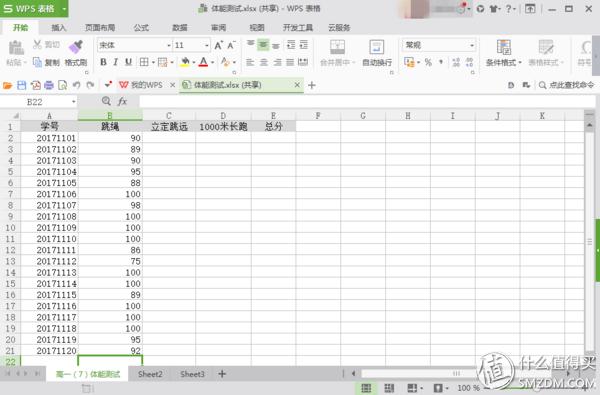This screenshot has width=600, height=395.
Task: Click increase decimal places icon
Action: click(456, 62)
